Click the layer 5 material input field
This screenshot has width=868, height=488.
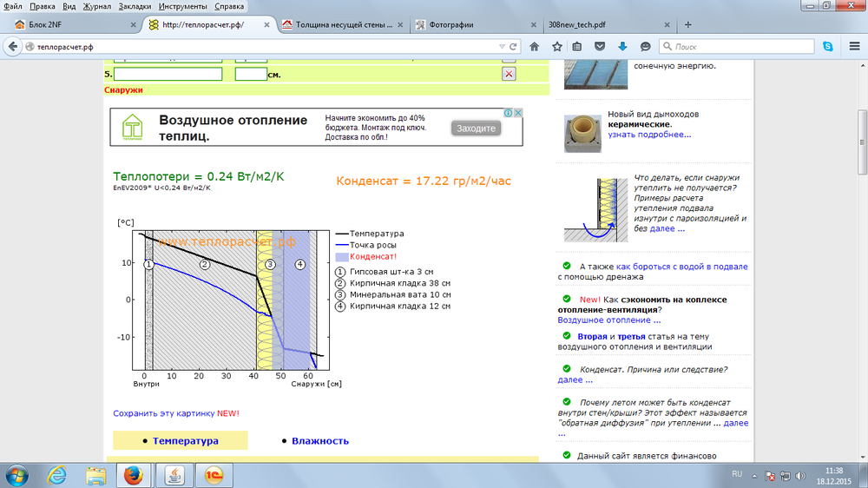pyautogui.click(x=168, y=75)
